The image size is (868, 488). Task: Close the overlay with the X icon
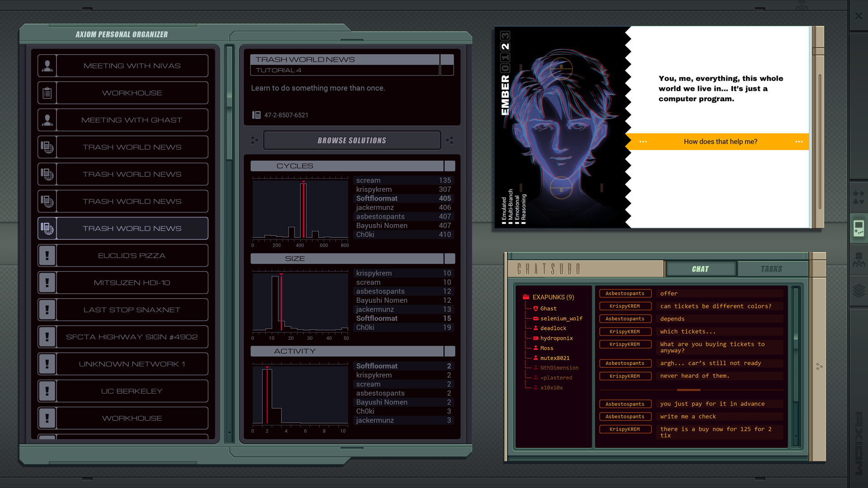[859, 16]
